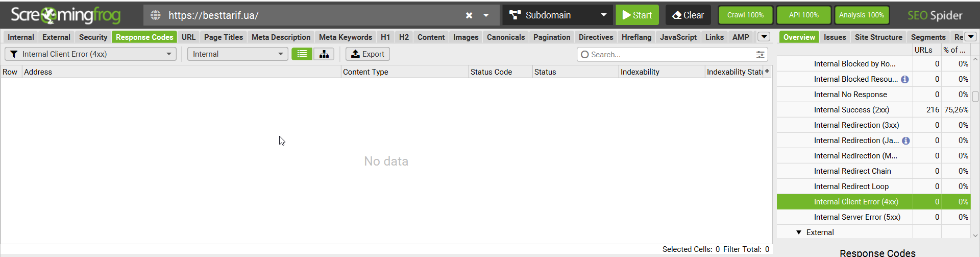This screenshot has width=980, height=257.
Task: Sort by the Address column header
Action: pyautogui.click(x=181, y=72)
